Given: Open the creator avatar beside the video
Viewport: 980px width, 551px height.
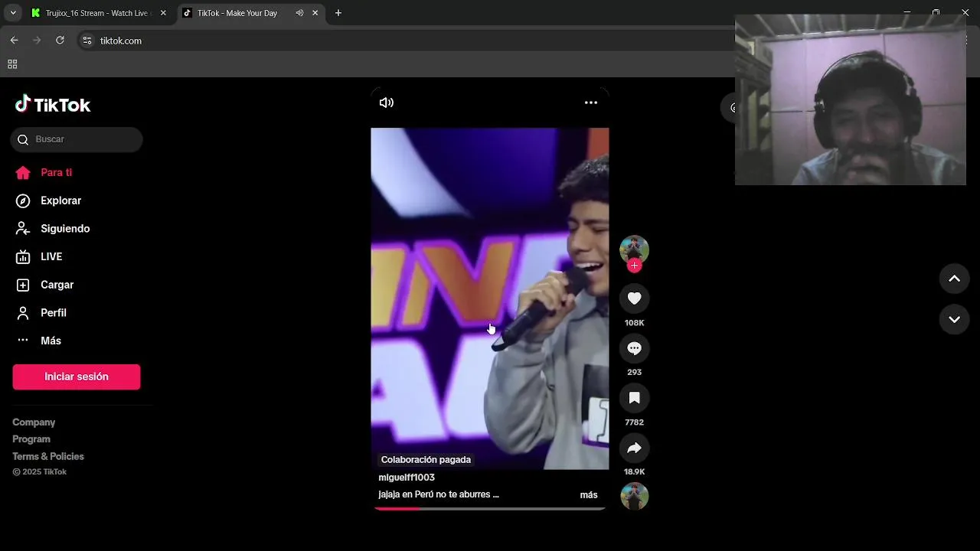Looking at the screenshot, I should (x=634, y=249).
